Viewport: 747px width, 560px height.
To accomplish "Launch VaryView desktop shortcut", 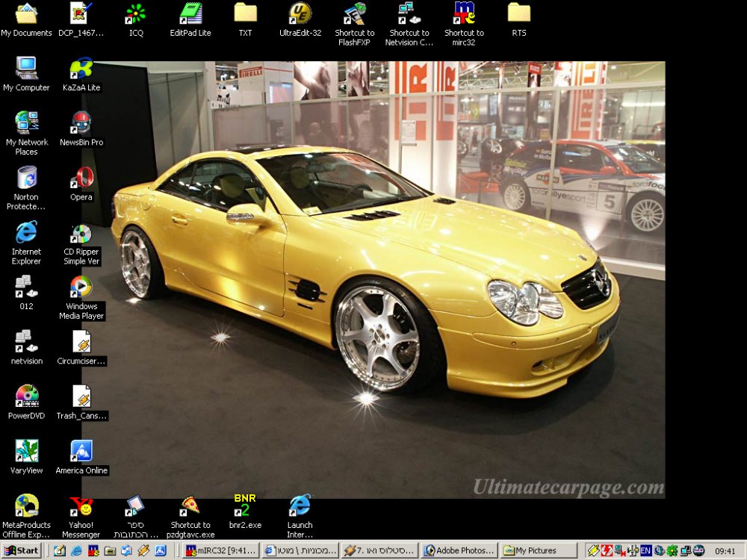I will pos(26,458).
